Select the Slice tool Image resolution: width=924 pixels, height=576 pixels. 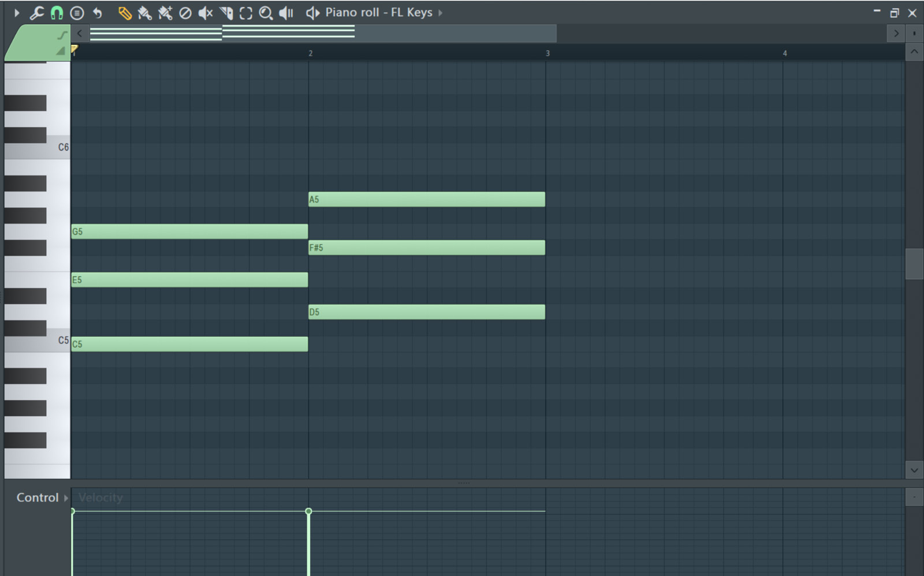[x=226, y=13]
